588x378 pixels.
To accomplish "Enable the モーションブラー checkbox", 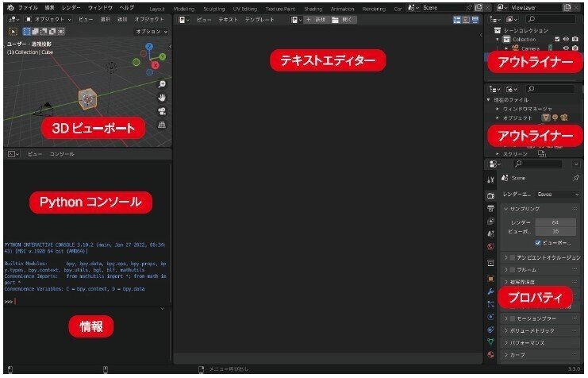I will [x=513, y=318].
